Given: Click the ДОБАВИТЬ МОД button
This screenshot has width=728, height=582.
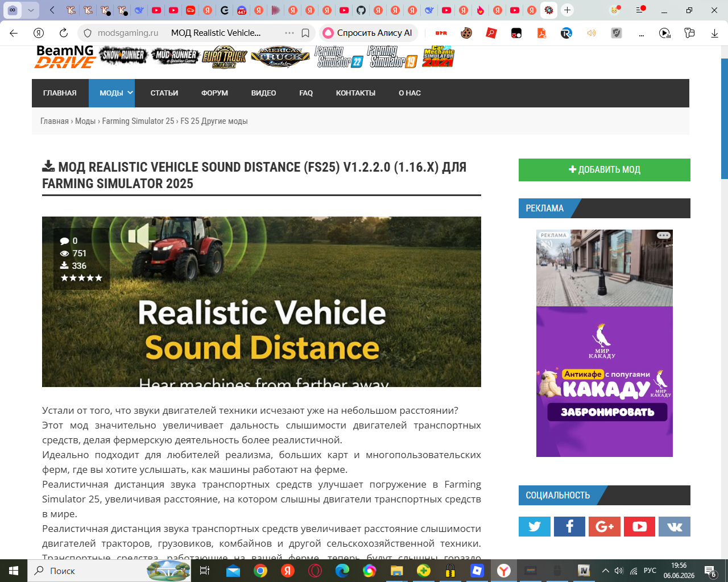Looking at the screenshot, I should (605, 170).
